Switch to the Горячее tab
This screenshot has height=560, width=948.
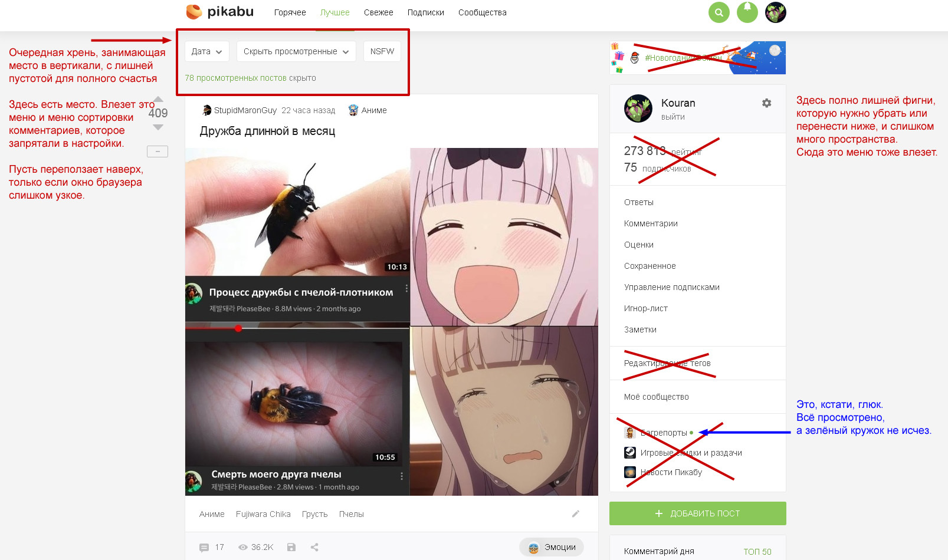[x=290, y=12]
